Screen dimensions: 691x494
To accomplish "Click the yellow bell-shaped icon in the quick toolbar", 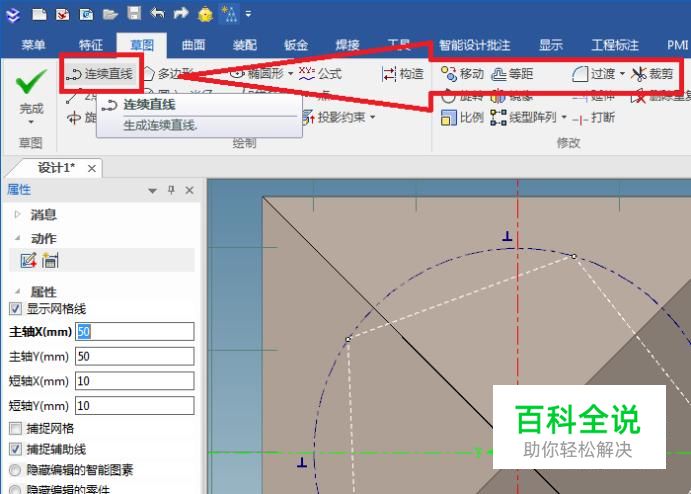I will (205, 14).
